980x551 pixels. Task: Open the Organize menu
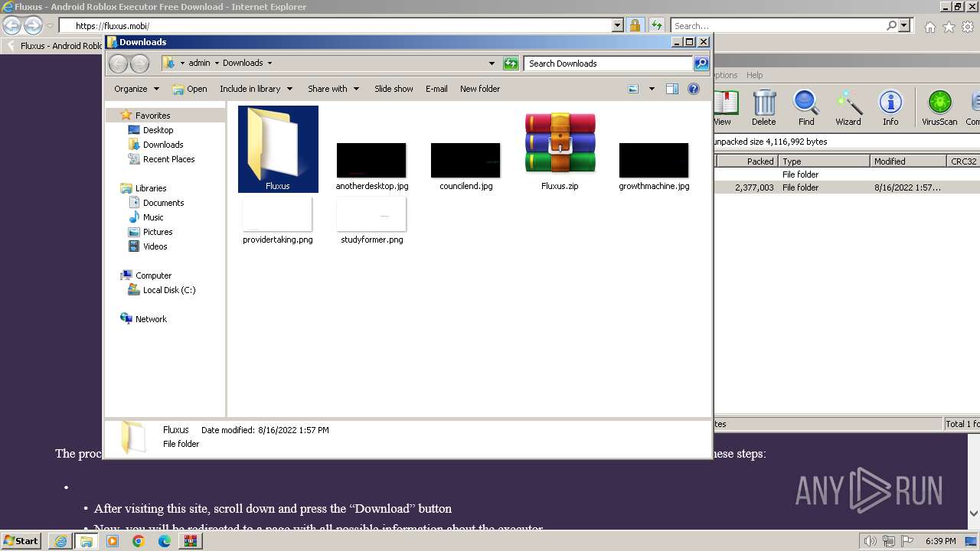pos(136,89)
